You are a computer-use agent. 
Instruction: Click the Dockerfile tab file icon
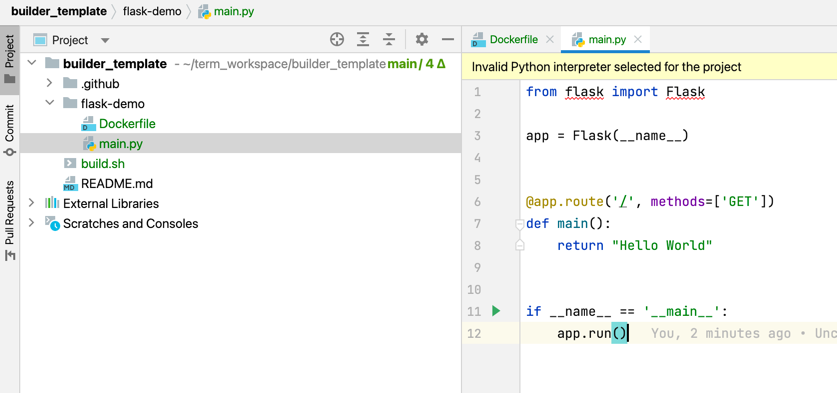coord(477,40)
